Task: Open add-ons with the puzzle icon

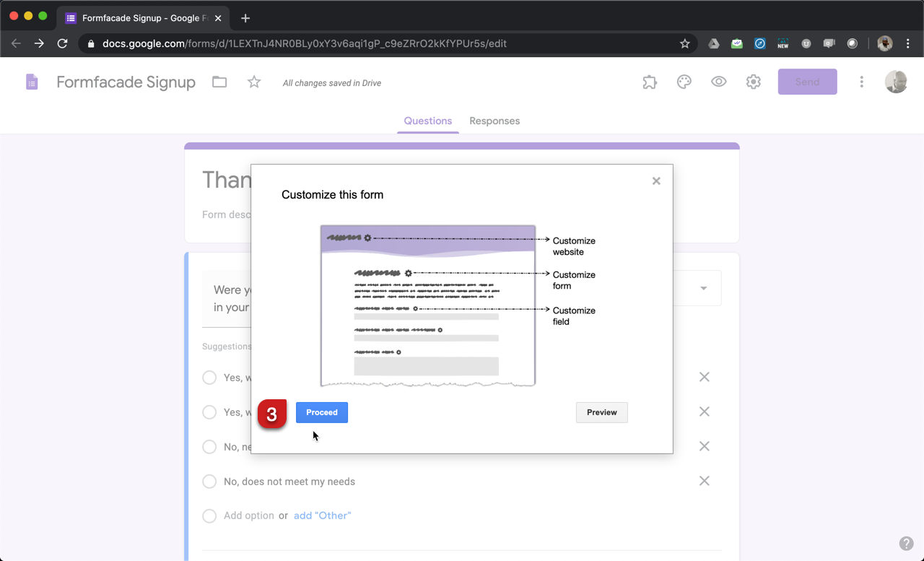Action: [x=649, y=82]
